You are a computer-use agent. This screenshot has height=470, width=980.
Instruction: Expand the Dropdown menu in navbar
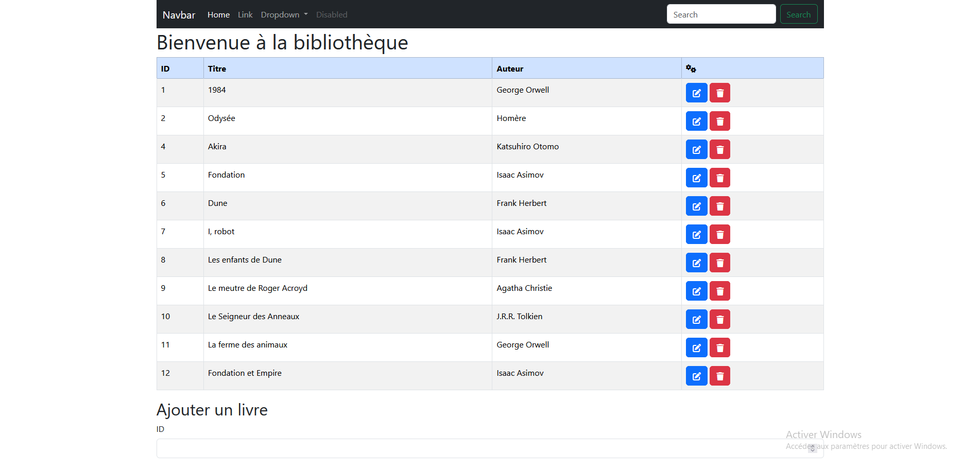tap(284, 15)
